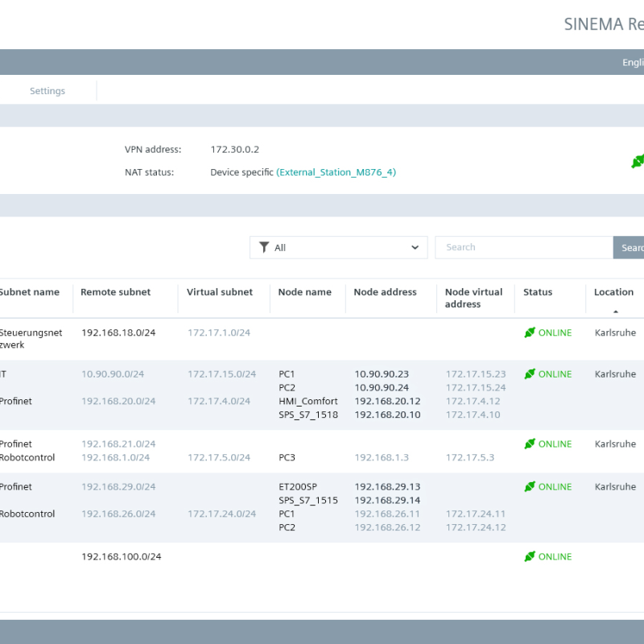Select virtual address 172.17.24.11
The image size is (644, 644).
[476, 514]
